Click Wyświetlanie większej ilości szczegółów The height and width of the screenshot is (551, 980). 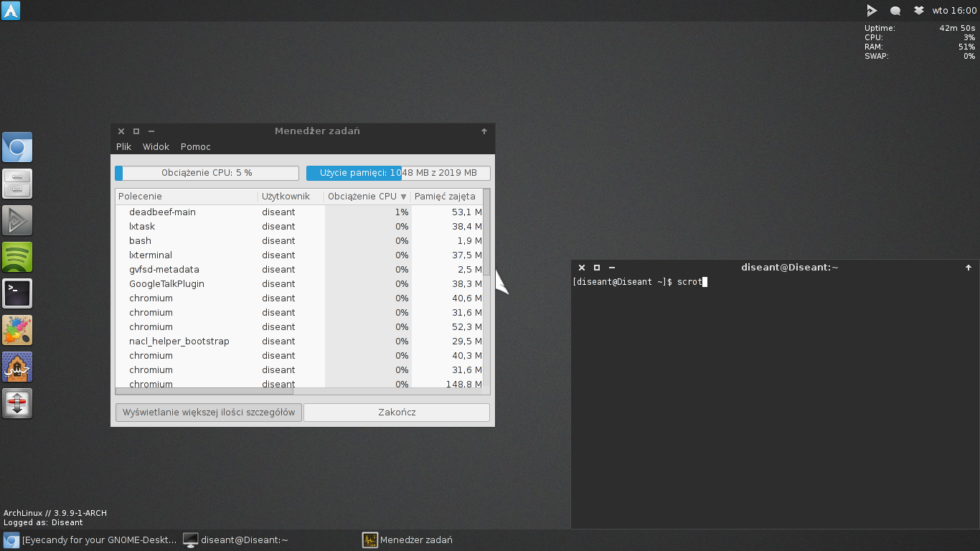point(208,412)
